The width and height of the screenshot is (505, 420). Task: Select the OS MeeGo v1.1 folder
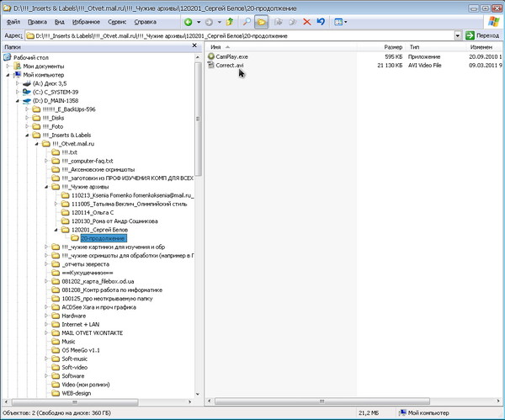(x=81, y=350)
